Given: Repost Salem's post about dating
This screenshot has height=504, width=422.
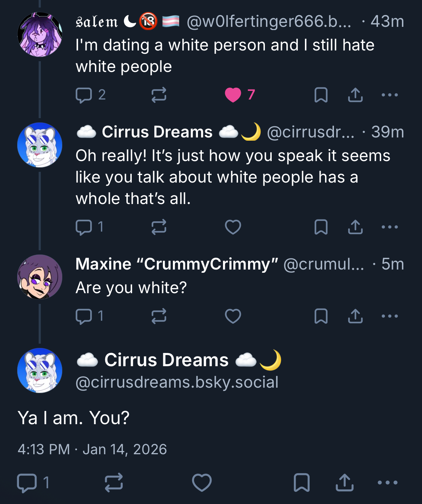Looking at the screenshot, I should (159, 95).
